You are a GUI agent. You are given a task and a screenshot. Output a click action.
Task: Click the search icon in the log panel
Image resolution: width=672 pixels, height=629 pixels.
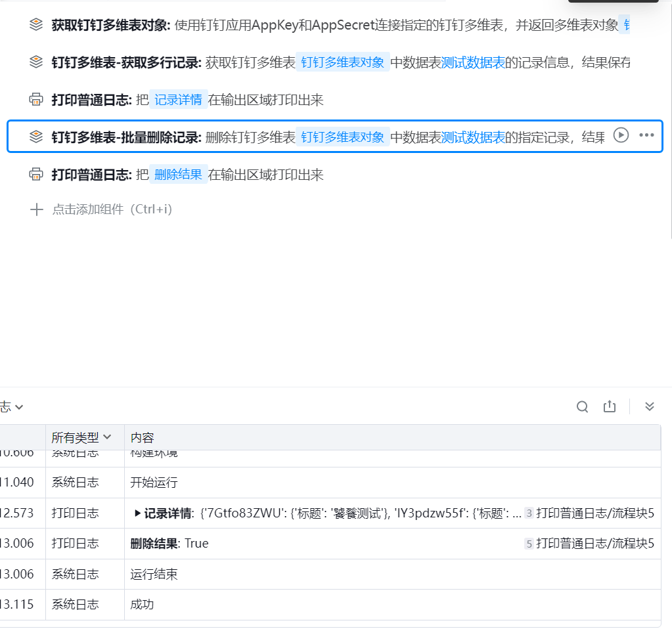pos(582,407)
